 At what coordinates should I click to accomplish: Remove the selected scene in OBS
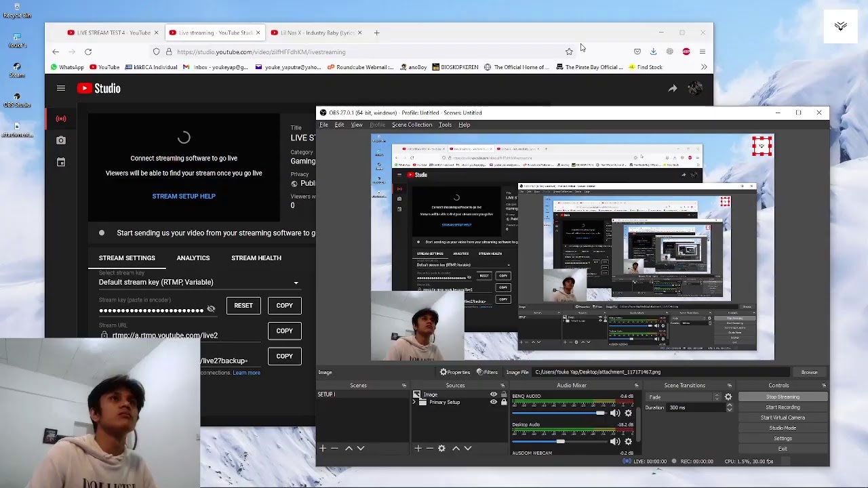pos(334,448)
